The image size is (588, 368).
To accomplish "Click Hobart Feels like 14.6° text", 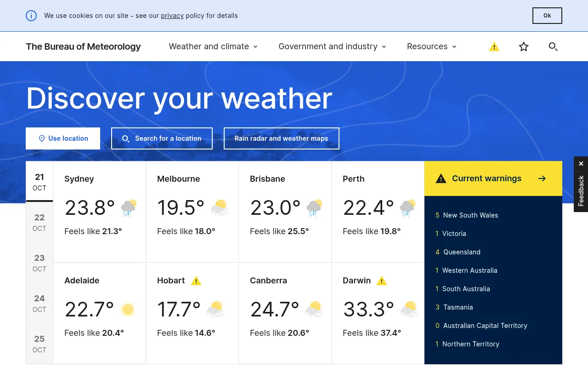I will point(186,333).
